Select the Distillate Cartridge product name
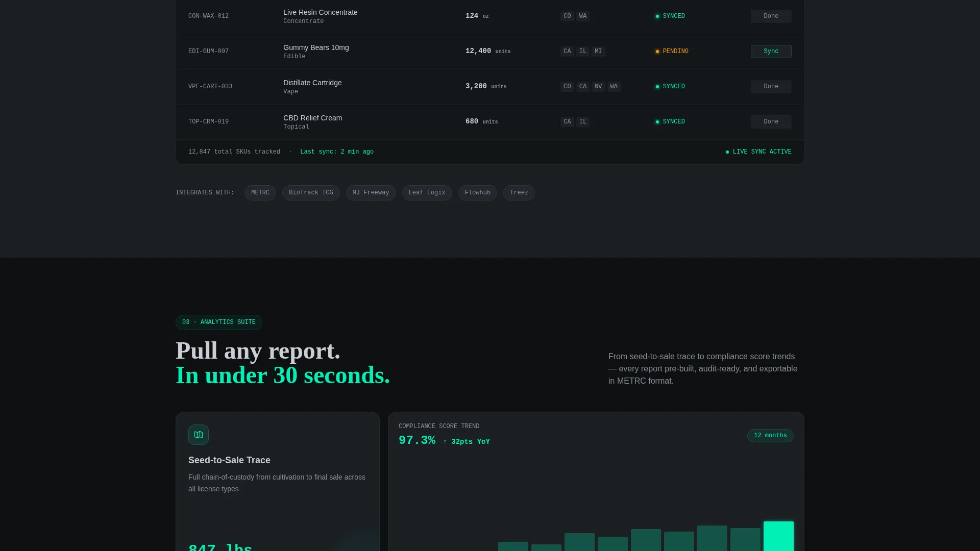 pos(312,83)
